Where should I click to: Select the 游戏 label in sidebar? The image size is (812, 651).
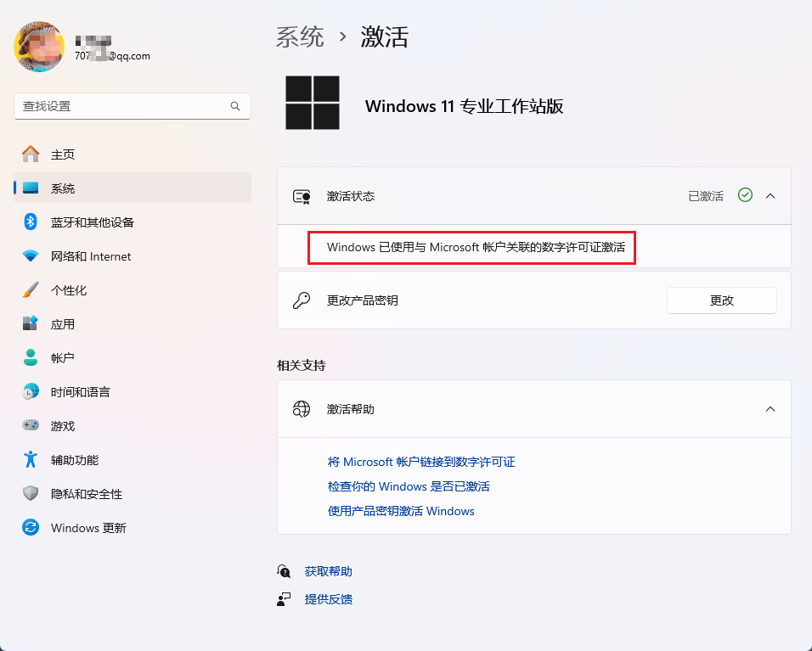[63, 426]
